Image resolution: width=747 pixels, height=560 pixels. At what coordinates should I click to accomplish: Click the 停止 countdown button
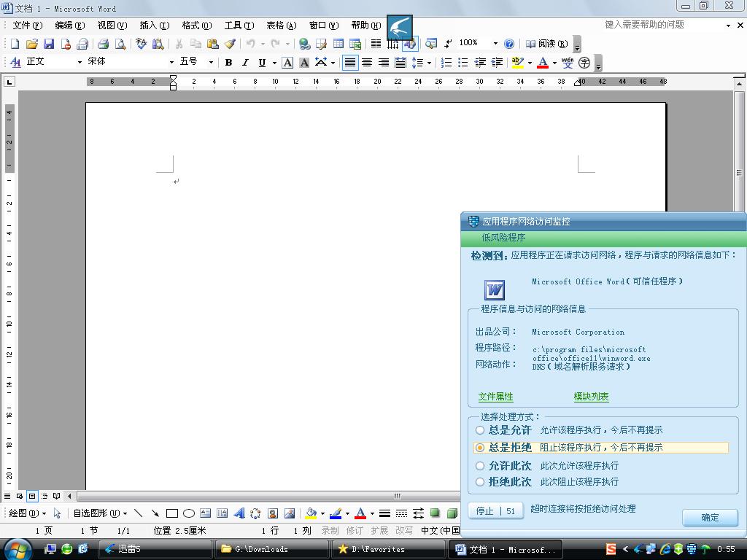tap(495, 511)
